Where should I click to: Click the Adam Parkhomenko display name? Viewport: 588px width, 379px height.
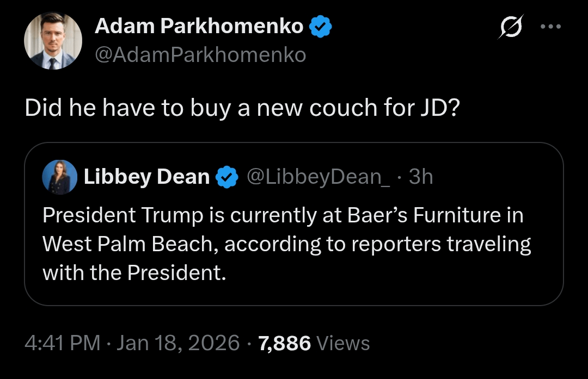[x=199, y=26]
